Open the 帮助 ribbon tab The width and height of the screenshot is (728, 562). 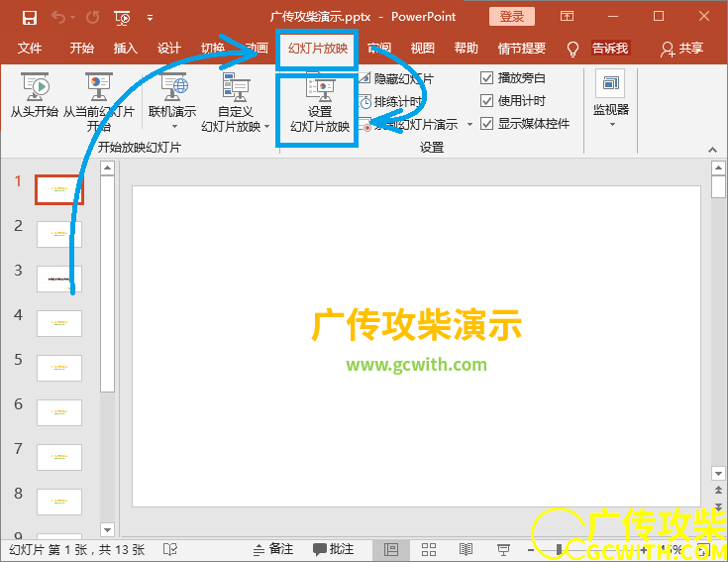point(467,48)
